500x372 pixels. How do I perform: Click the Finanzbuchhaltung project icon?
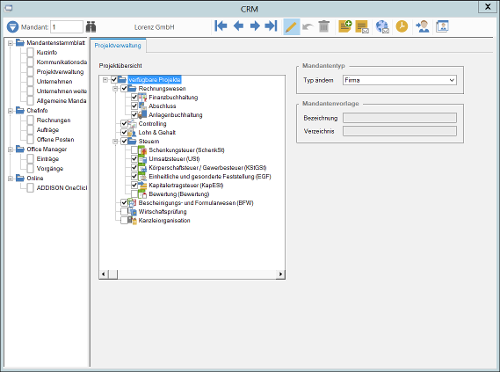click(142, 97)
